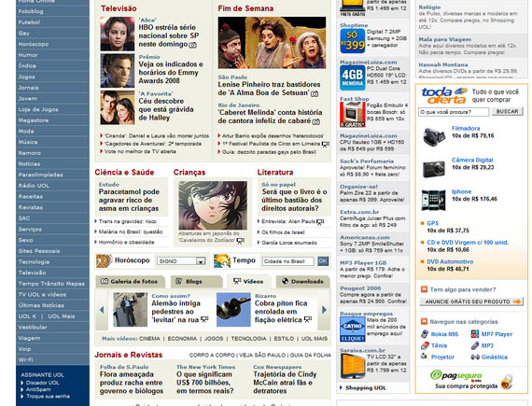Click the python snake video thumbnail

pyautogui.click(x=233, y=309)
